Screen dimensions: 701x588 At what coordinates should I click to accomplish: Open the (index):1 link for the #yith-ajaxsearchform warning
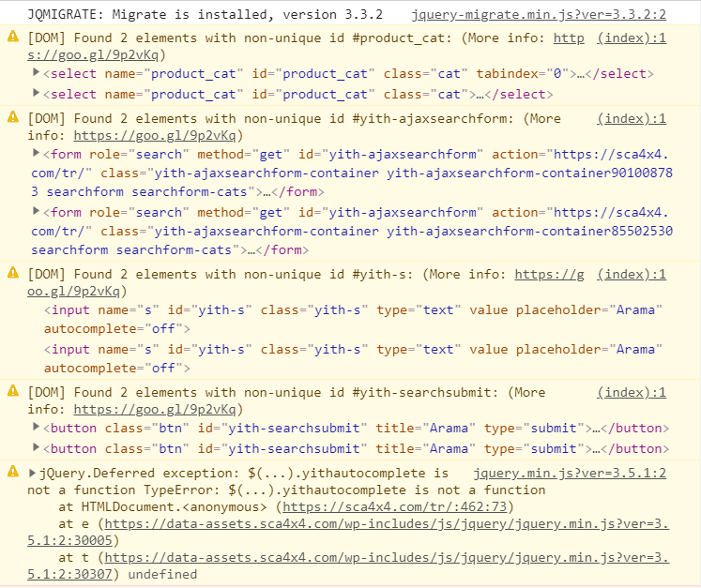coord(632,119)
